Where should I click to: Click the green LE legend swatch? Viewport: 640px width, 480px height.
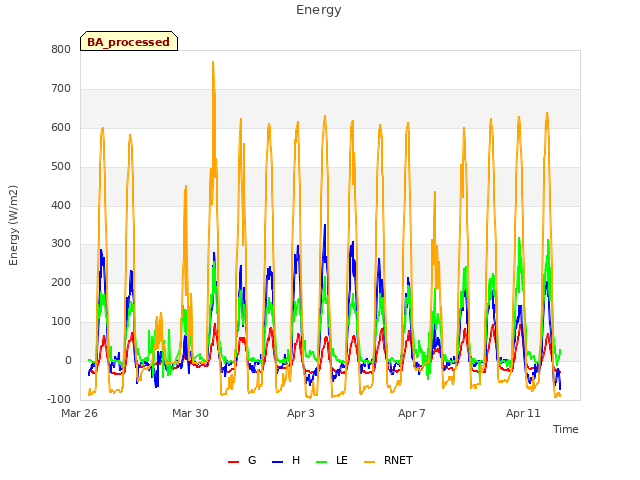[322, 462]
